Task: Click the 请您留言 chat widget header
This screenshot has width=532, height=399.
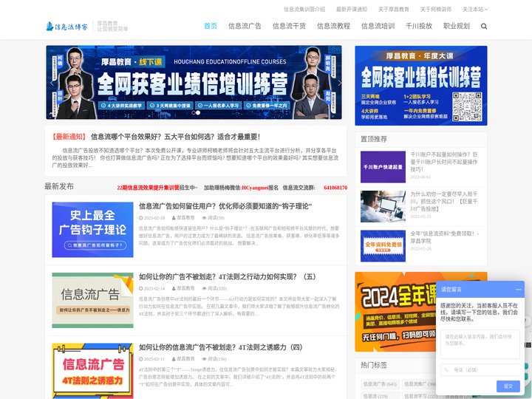Action: (x=480, y=290)
